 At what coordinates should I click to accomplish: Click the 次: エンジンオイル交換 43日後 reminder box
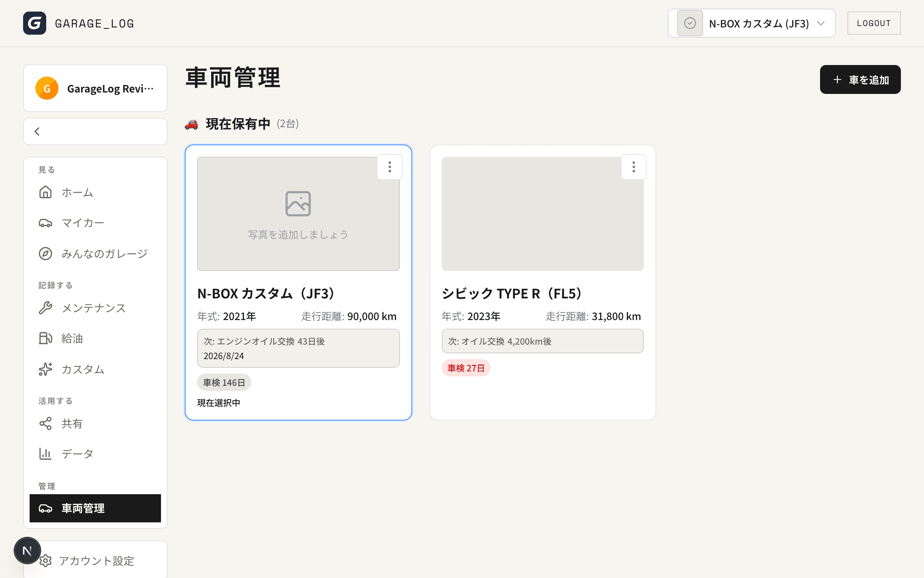tap(298, 348)
